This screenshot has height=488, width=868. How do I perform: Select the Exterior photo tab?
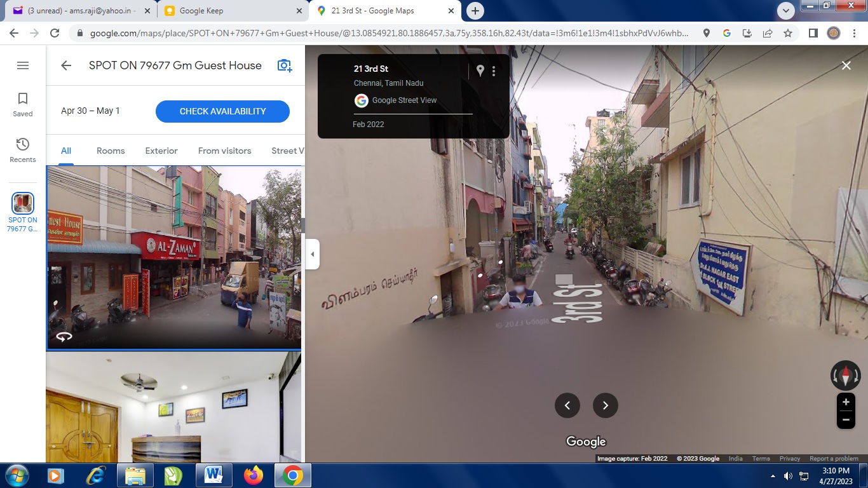(161, 151)
